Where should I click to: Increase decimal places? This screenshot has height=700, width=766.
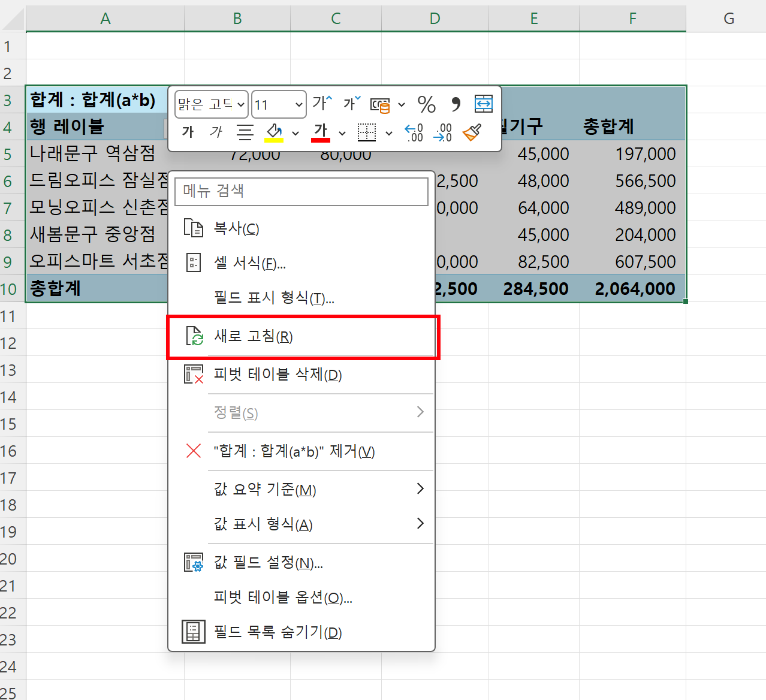pos(414,132)
